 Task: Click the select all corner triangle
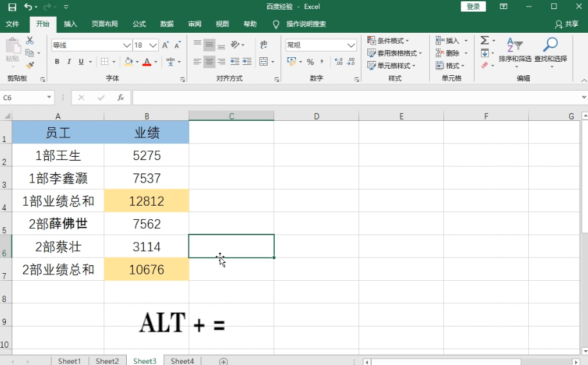coord(6,116)
